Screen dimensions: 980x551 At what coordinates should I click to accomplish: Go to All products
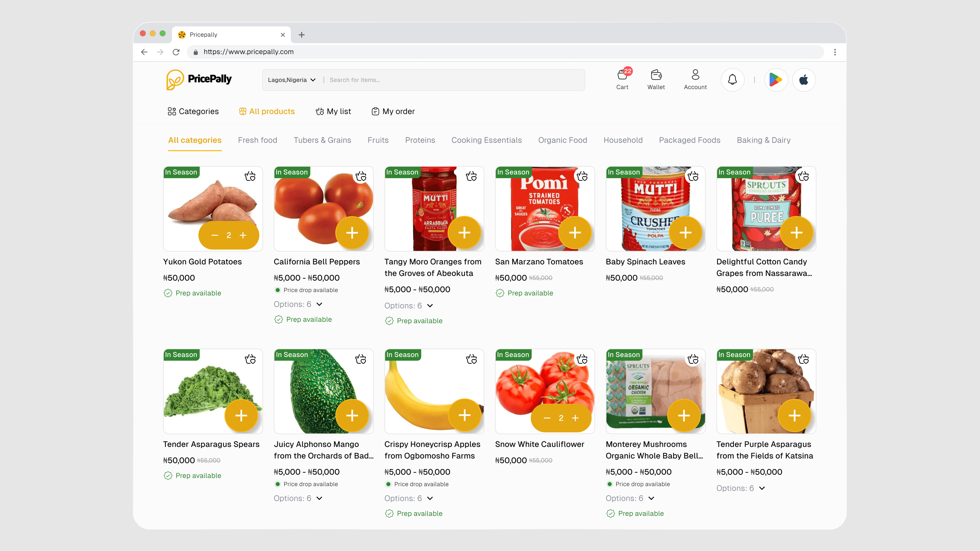click(x=267, y=111)
